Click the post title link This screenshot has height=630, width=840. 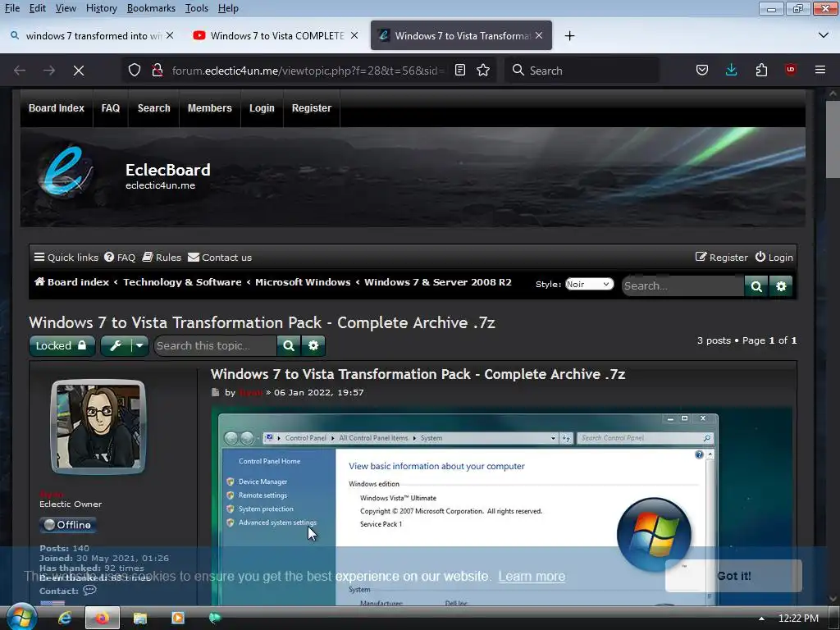[x=418, y=374]
